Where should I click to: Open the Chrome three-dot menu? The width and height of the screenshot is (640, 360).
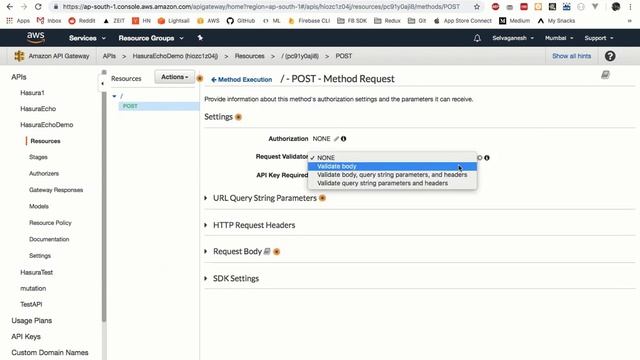(x=631, y=7)
